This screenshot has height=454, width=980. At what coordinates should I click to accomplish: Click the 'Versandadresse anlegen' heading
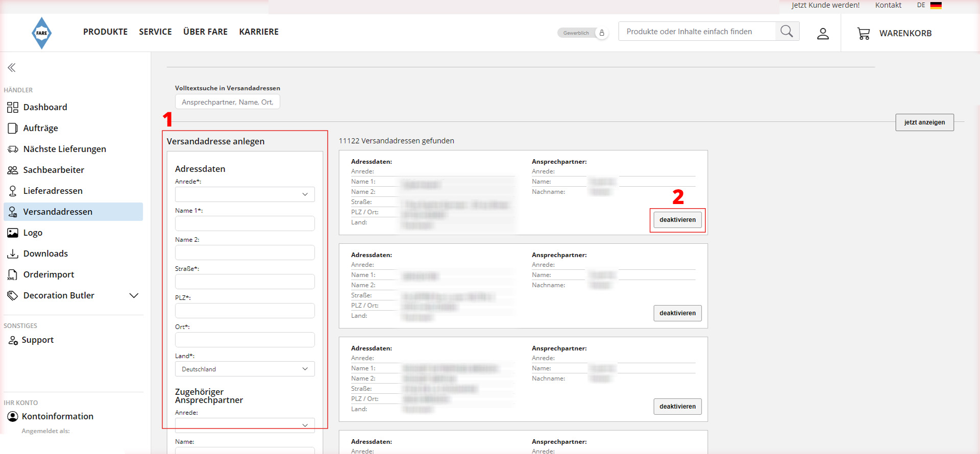(215, 141)
